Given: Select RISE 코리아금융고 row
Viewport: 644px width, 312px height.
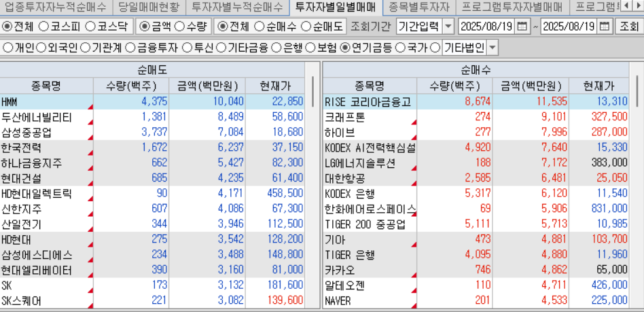Looking at the screenshot, I should [476, 101].
